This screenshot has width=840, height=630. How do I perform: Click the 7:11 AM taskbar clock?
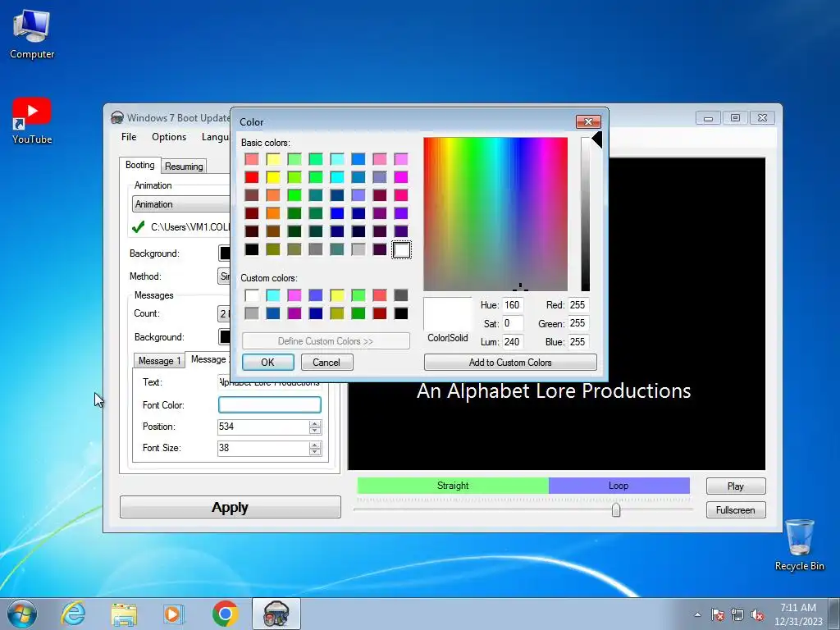[798, 614]
